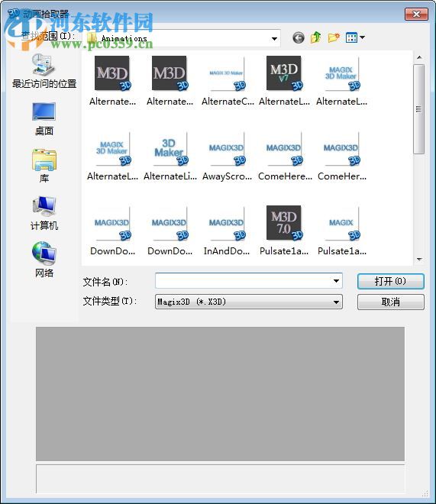Select the ComeHere... animation file
The width and height of the screenshot is (436, 504).
pos(285,157)
